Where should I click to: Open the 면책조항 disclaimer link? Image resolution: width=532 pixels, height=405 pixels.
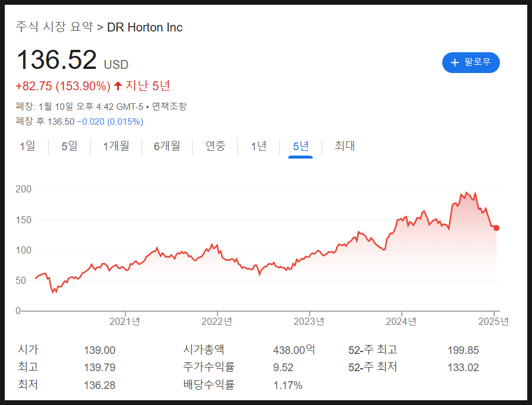point(169,106)
